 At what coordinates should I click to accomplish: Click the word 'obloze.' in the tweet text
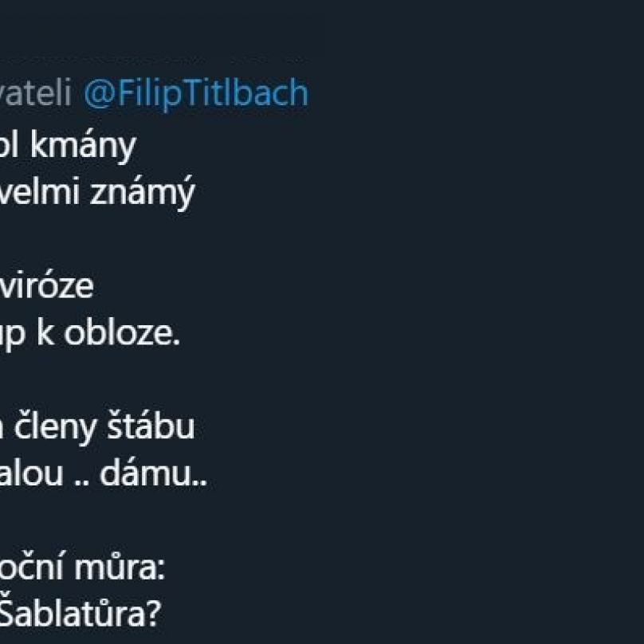pyautogui.click(x=122, y=332)
